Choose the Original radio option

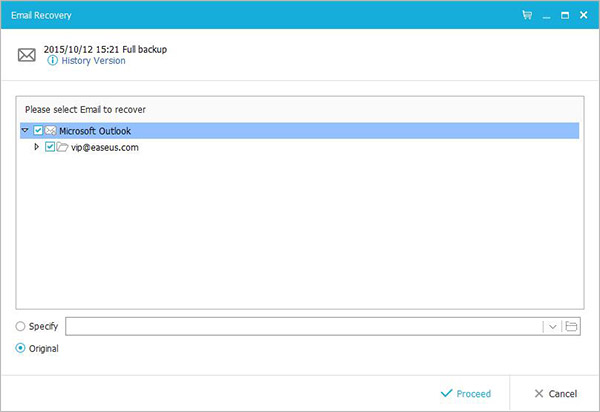click(x=20, y=348)
